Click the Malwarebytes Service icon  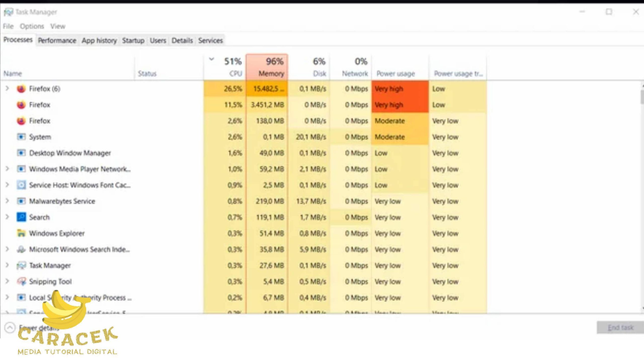coord(21,201)
